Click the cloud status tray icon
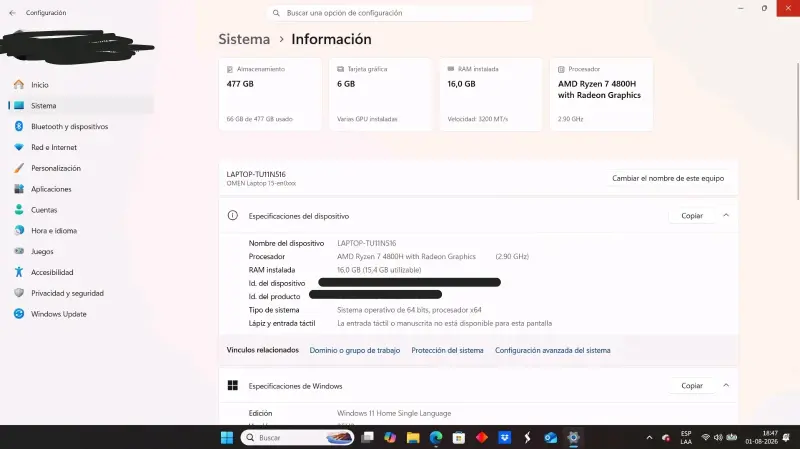This screenshot has width=800, height=449. click(x=666, y=438)
